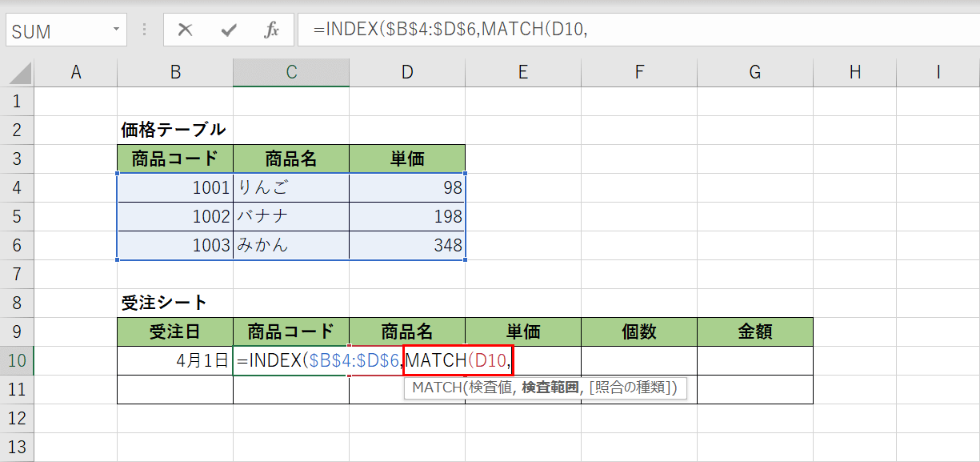Select the green 単価 header cell in row 9
The height and width of the screenshot is (462, 980).
522,331
